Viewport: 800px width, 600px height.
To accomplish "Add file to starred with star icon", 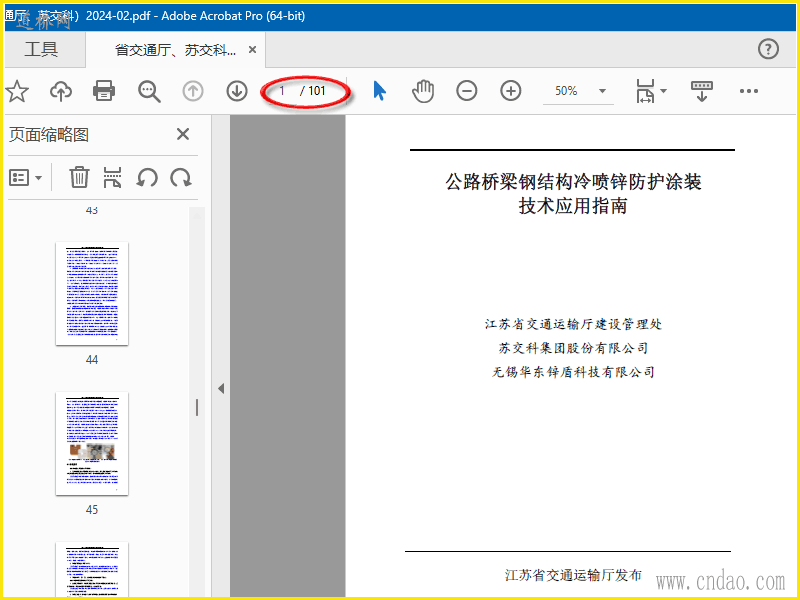I will 17,91.
